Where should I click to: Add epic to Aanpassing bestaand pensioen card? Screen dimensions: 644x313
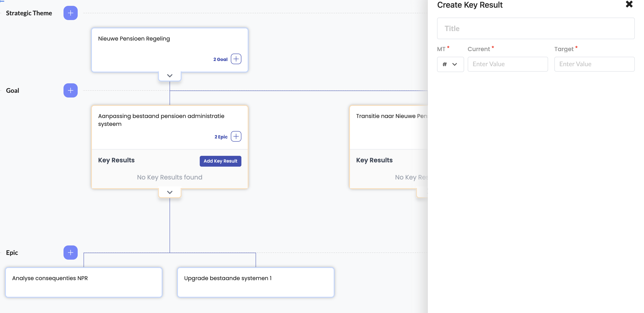[x=236, y=136]
